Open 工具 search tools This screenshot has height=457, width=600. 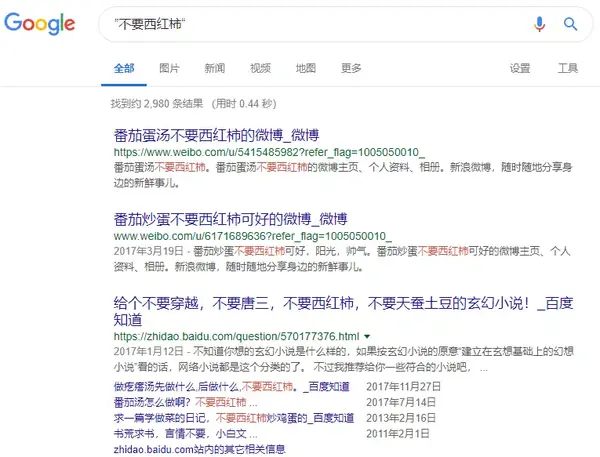click(567, 68)
